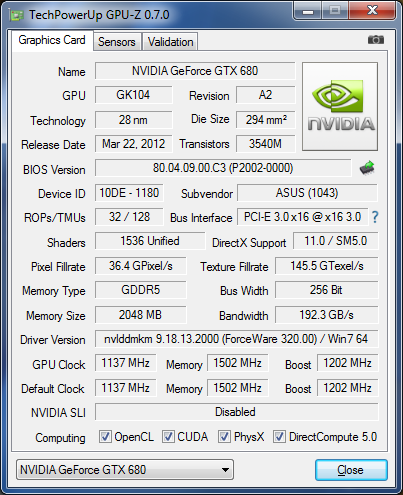Switch to the Validation tab
Screen dimensions: 403x495
click(170, 42)
